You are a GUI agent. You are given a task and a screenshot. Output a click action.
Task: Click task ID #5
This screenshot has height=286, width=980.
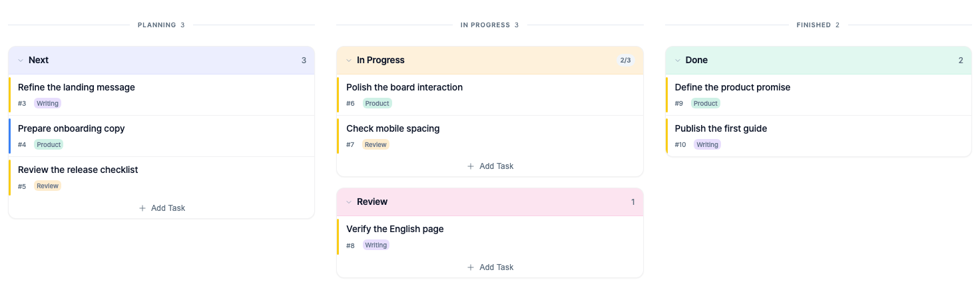[22, 186]
